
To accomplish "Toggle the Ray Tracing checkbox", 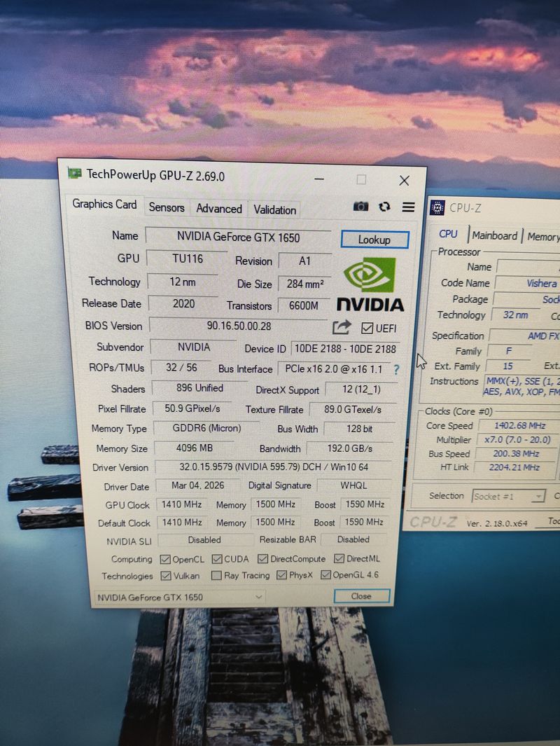I will pyautogui.click(x=216, y=576).
